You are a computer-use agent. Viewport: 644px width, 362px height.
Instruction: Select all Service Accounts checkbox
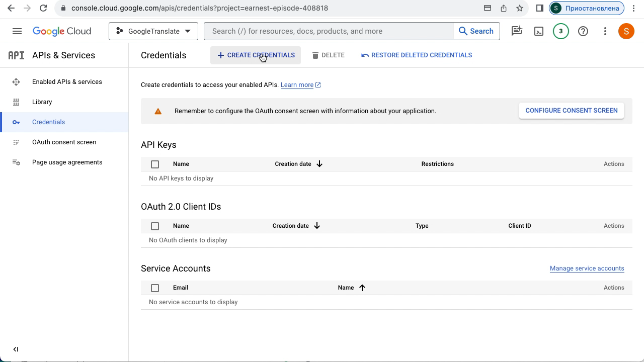(x=155, y=288)
